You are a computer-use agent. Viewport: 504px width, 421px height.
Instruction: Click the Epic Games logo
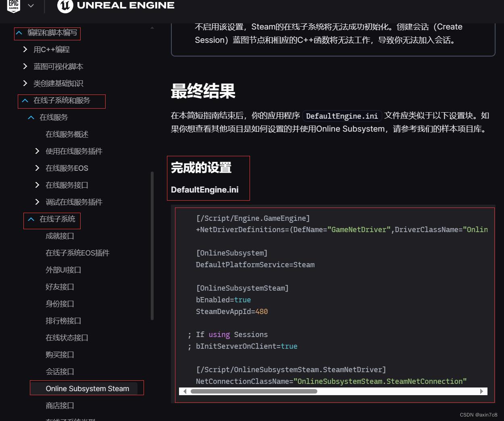(14, 6)
